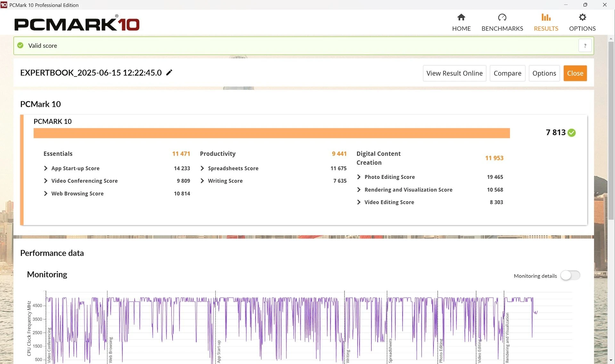Click View Result Online button
The image size is (615, 364).
click(455, 73)
